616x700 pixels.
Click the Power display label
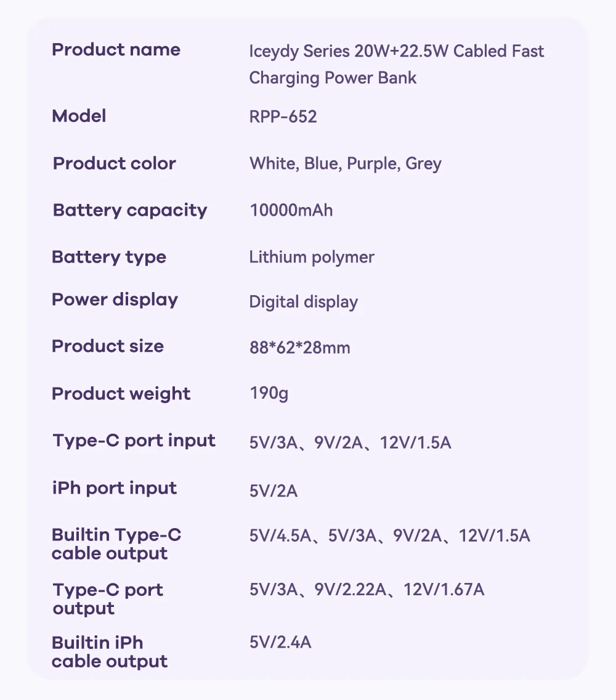coord(115,300)
